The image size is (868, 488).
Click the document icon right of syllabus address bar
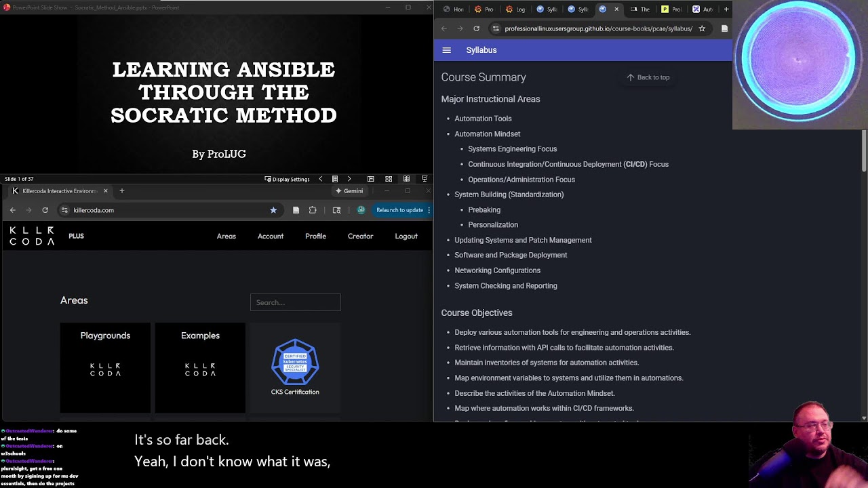tap(724, 28)
